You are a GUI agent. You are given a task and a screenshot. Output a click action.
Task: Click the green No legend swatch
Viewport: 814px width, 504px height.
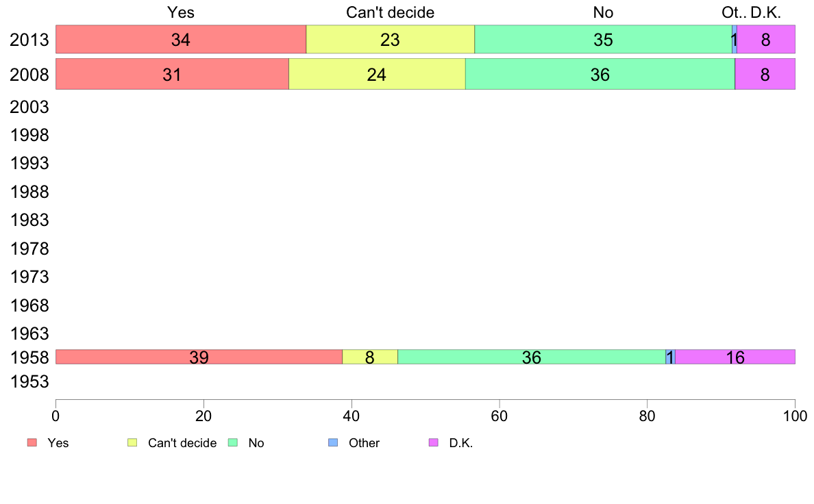[x=233, y=443]
